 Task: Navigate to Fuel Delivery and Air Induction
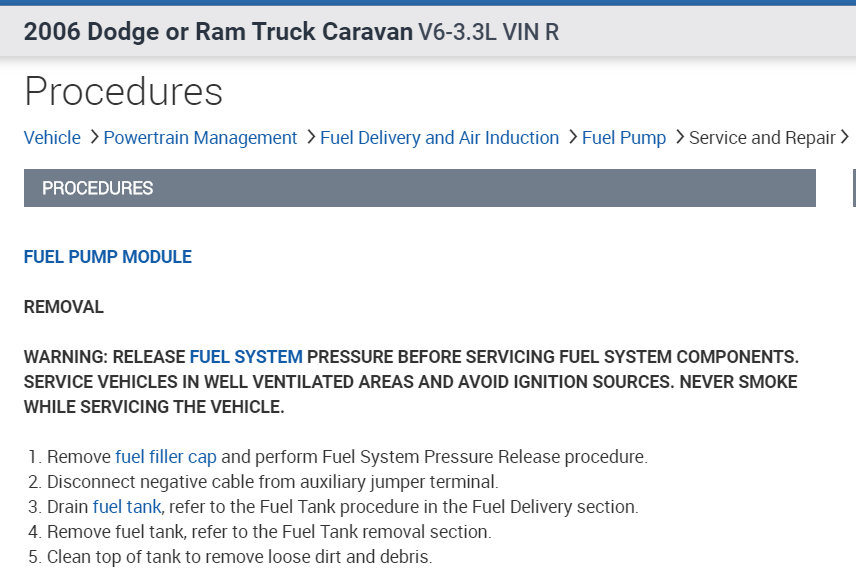439,138
